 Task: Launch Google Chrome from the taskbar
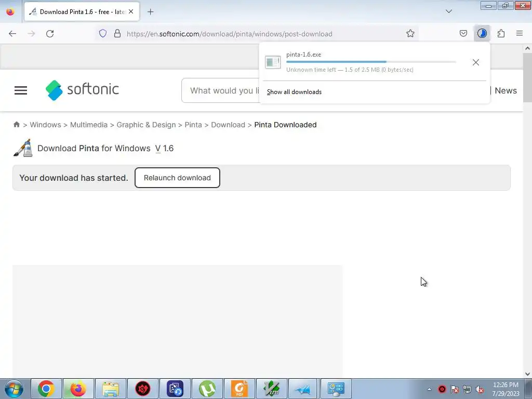(46, 389)
